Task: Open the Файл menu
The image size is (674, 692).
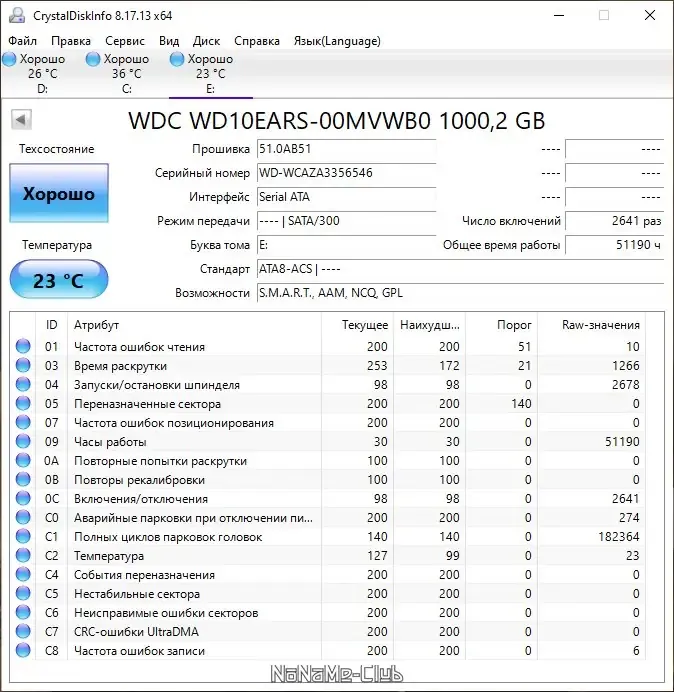Action: coord(23,41)
